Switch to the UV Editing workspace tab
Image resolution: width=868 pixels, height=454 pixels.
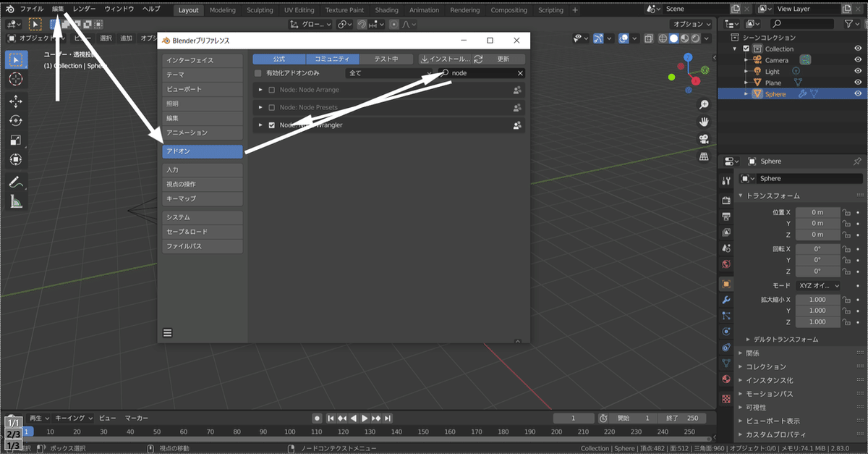pos(299,10)
